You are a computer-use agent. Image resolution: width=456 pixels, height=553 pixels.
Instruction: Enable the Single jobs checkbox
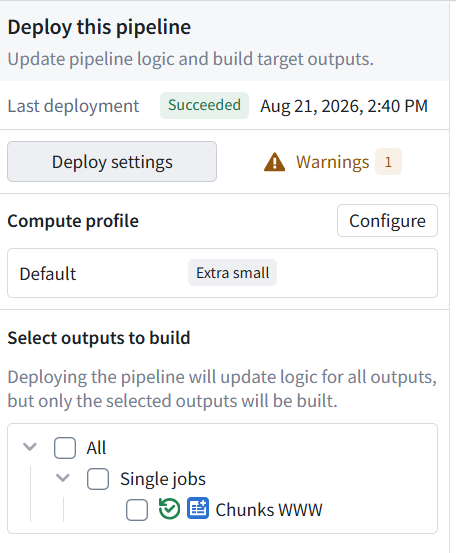click(x=98, y=479)
